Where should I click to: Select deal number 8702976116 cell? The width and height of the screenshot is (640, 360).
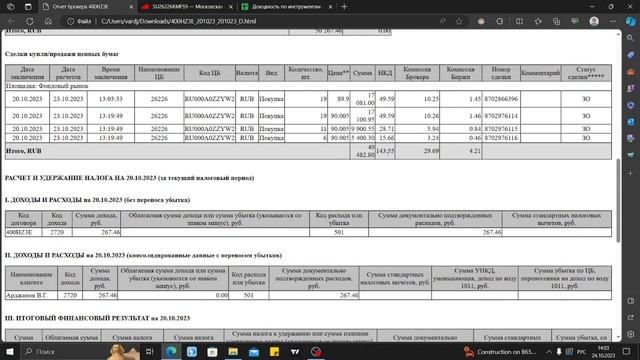501,138
